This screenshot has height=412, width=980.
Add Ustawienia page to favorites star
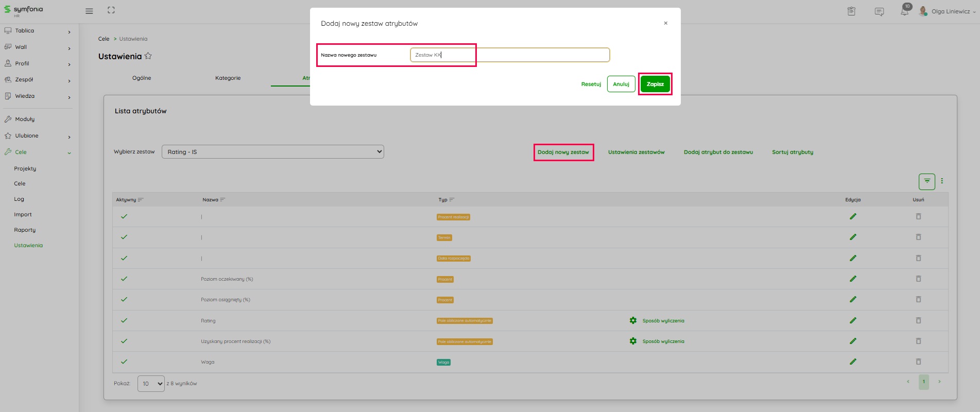[x=148, y=56]
